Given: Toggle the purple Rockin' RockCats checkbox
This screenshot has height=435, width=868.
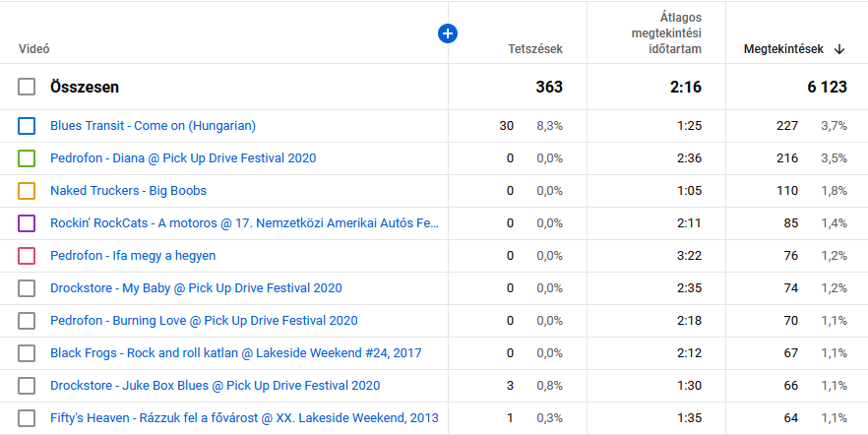Looking at the screenshot, I should [27, 223].
